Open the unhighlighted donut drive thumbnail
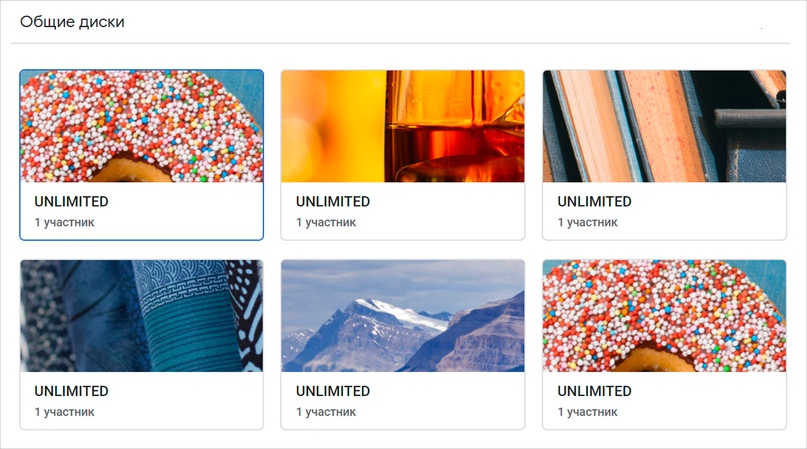Screen dimensions: 807x449 tap(664, 316)
